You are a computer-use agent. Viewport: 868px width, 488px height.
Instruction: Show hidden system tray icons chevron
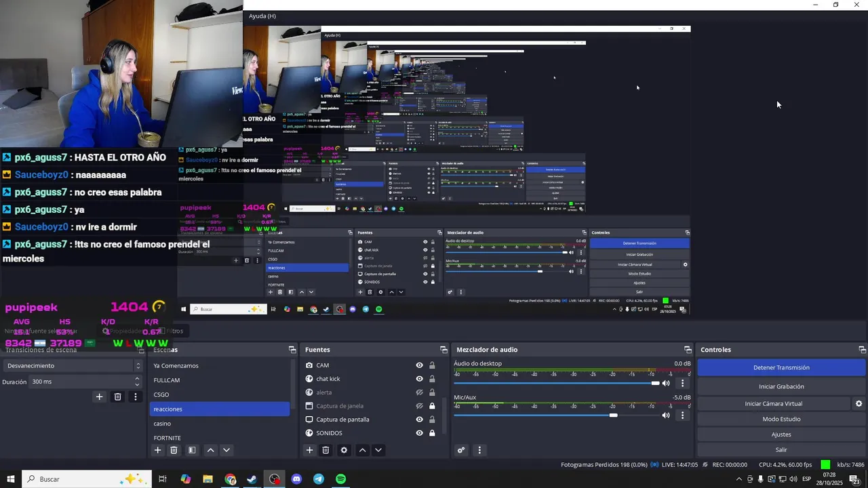coord(739,479)
